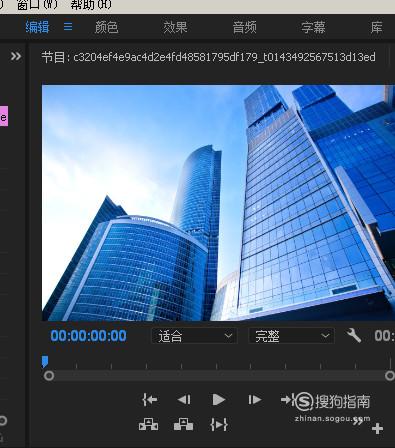Viewport: 395px width, 448px height.
Task: Select the 节目 program monitor panel title
Action: [208, 57]
